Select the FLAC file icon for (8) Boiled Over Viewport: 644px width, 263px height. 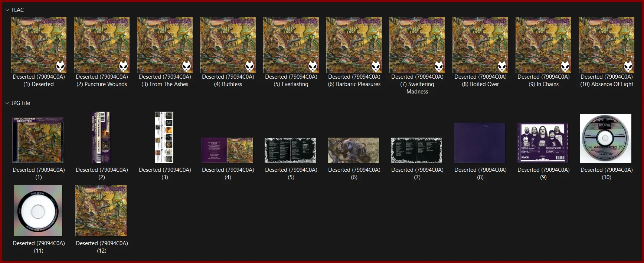[480, 45]
